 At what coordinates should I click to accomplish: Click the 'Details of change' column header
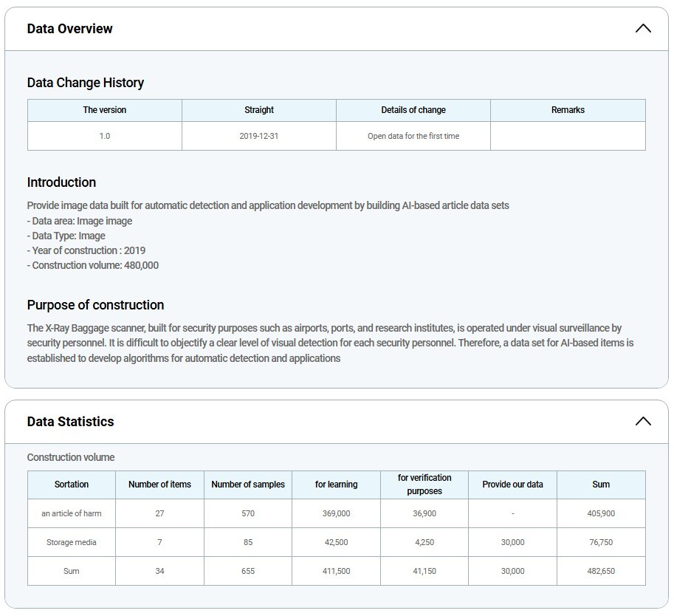click(413, 110)
